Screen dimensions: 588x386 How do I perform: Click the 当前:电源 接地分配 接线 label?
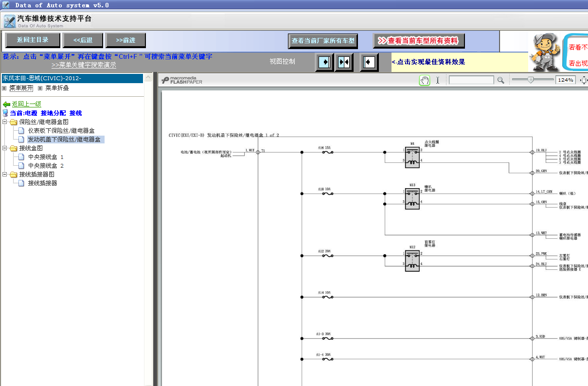[46, 113]
